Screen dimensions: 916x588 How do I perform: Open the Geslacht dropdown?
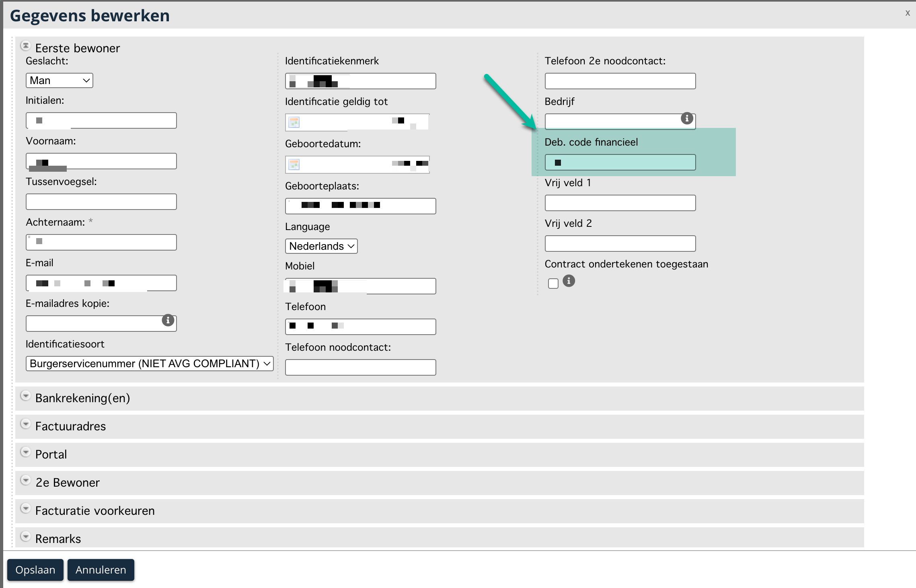(60, 80)
